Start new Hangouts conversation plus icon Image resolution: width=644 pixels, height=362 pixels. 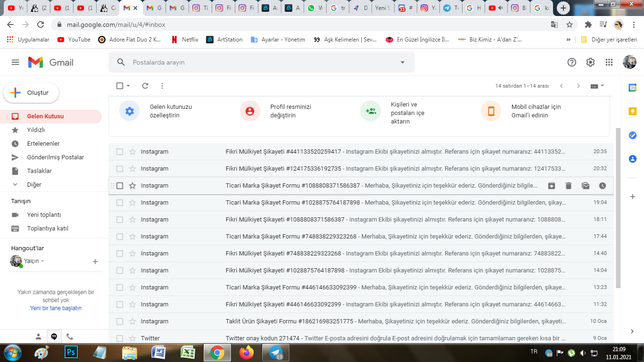[x=95, y=261]
